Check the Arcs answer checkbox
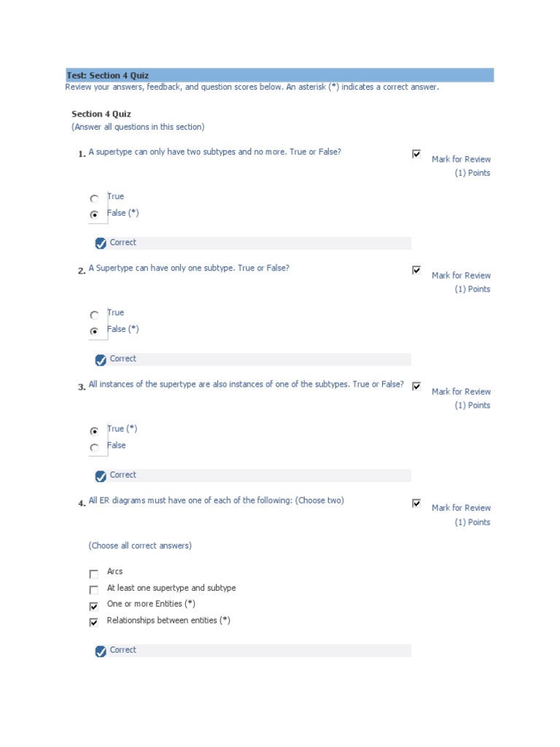The width and height of the screenshot is (560, 747). click(93, 574)
